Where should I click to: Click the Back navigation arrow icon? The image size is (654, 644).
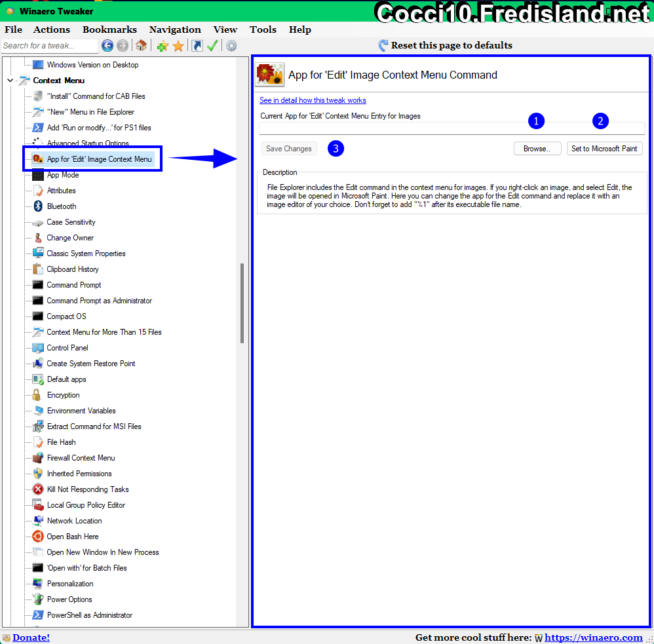tap(107, 45)
